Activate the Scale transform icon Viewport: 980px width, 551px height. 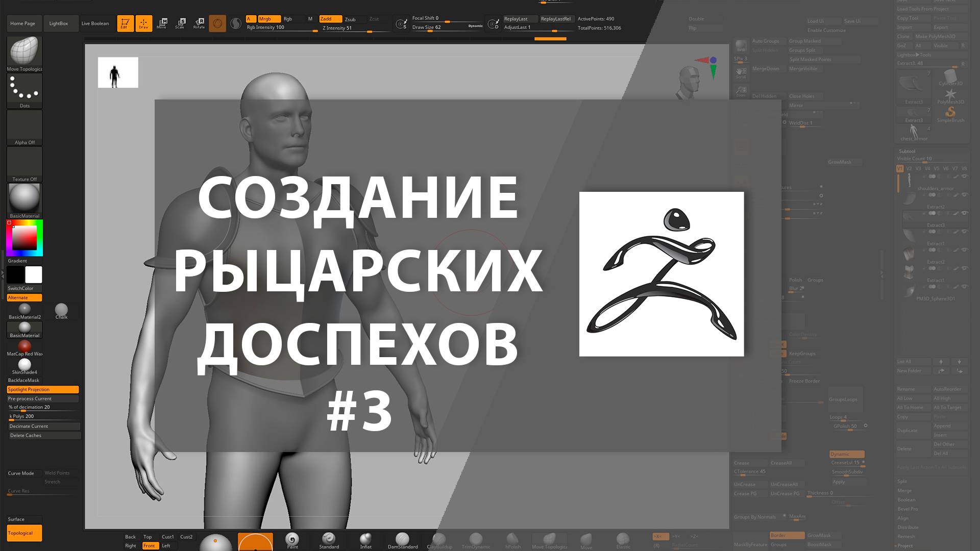[180, 23]
